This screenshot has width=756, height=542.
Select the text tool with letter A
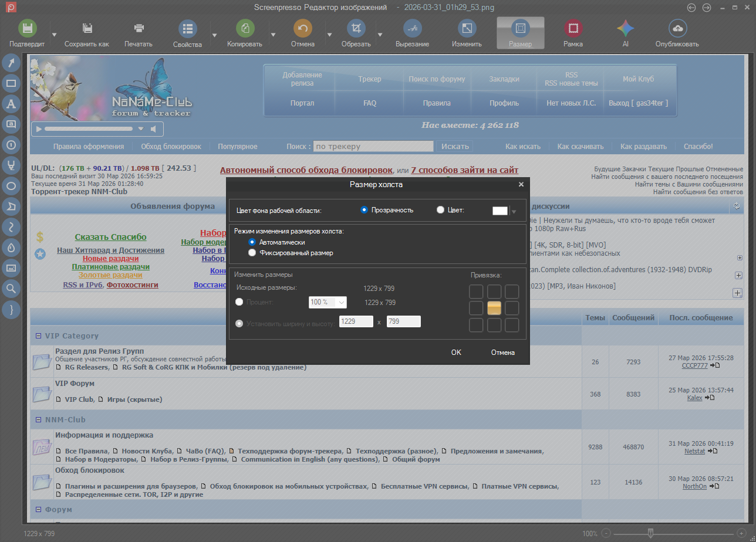click(11, 104)
